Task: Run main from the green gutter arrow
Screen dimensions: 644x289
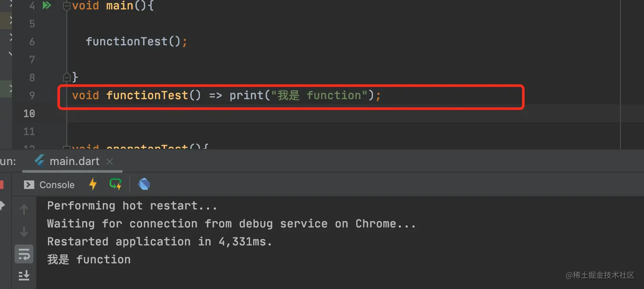Action: (47, 6)
